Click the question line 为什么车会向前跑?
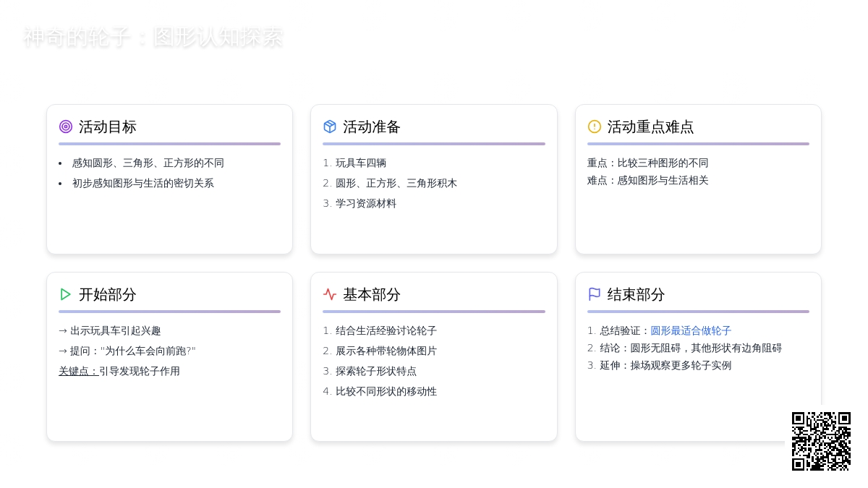 point(127,351)
